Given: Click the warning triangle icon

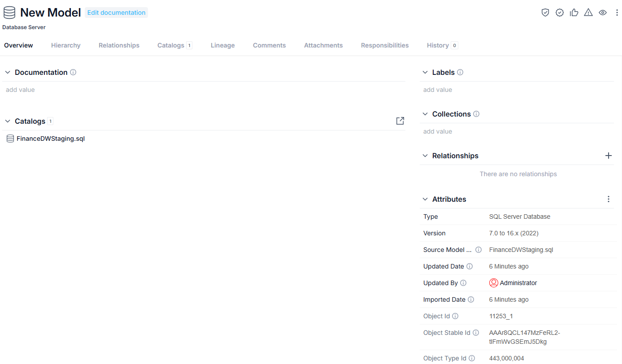Looking at the screenshot, I should coord(588,13).
